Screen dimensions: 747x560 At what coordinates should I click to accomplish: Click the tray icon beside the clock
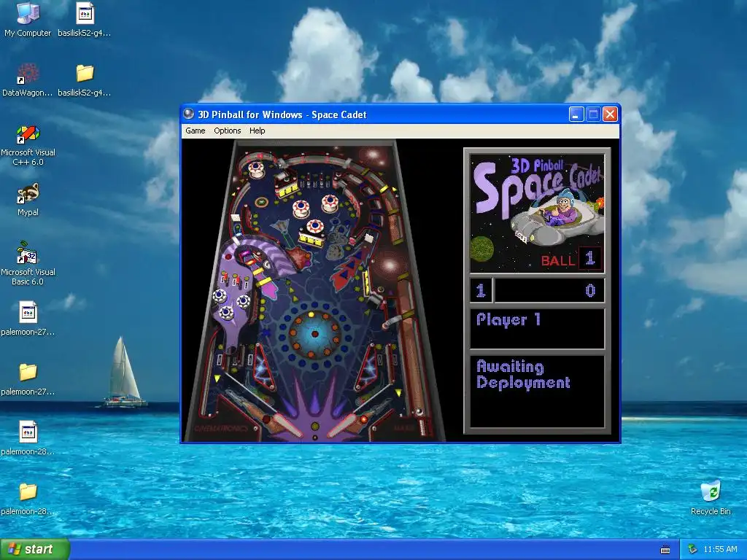(x=692, y=549)
